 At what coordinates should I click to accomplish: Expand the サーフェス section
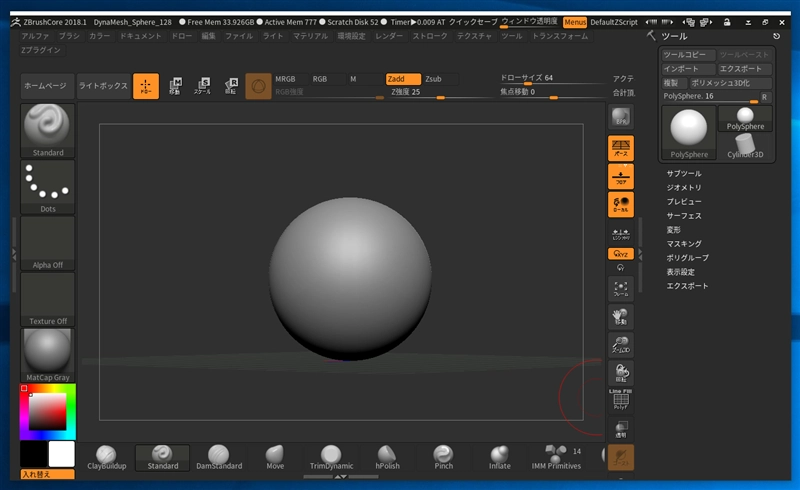click(x=684, y=216)
